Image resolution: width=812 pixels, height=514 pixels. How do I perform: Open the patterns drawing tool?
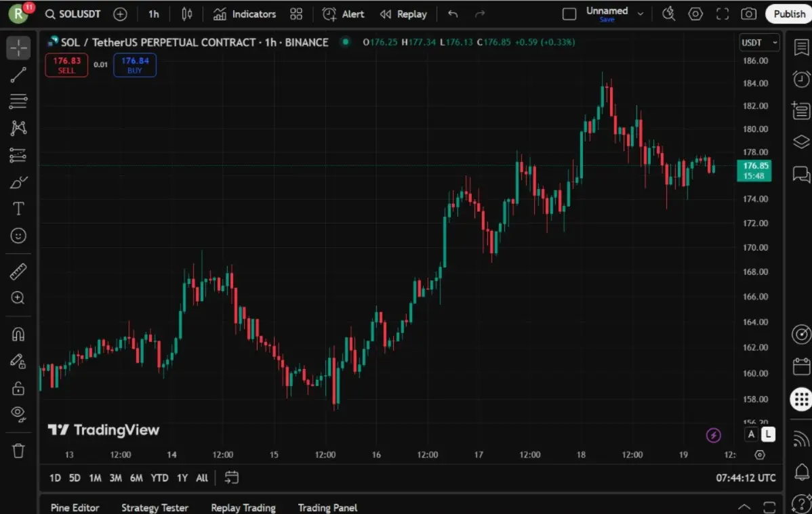(x=18, y=128)
